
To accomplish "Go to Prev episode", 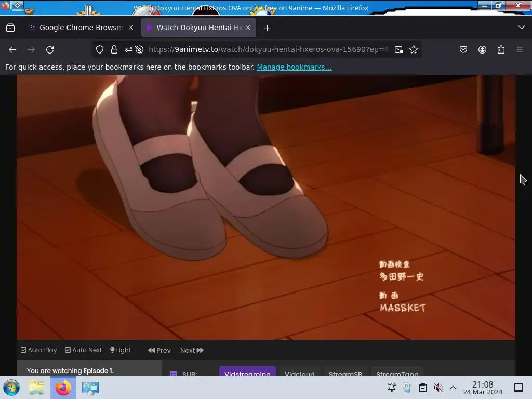I will [159, 351].
